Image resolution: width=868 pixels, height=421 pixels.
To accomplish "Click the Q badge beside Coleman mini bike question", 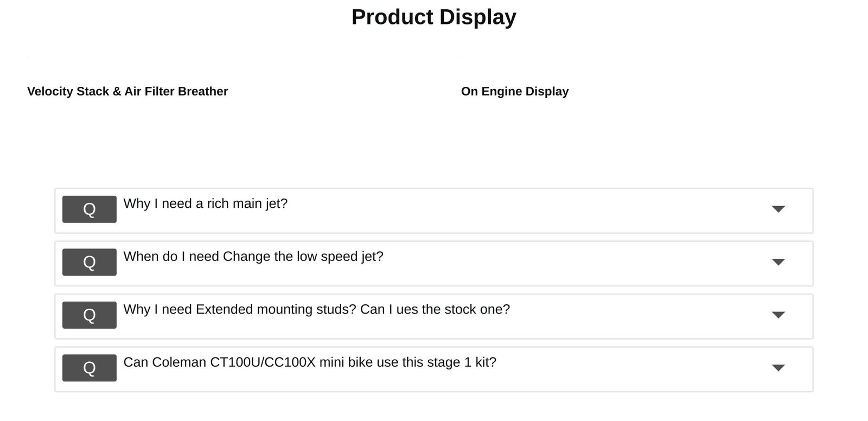I will tap(90, 368).
